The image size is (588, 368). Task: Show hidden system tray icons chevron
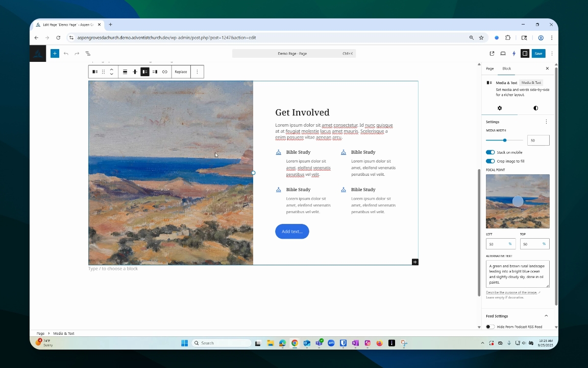[482, 343]
